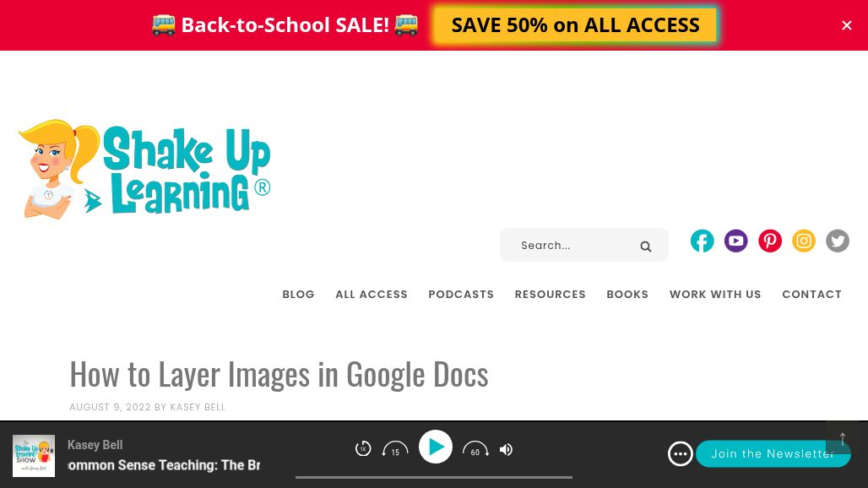Open the Instagram social icon

[803, 241]
